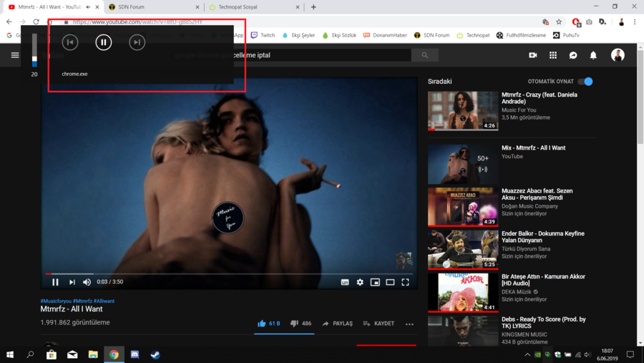Open Mtmrfz - Crazy feat. Daniela Andrade thumbnail
Viewport: 644px width, 363px height.
click(463, 110)
